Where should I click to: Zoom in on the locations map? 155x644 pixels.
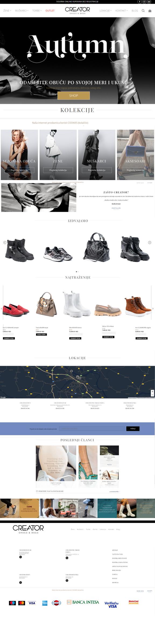152,391
